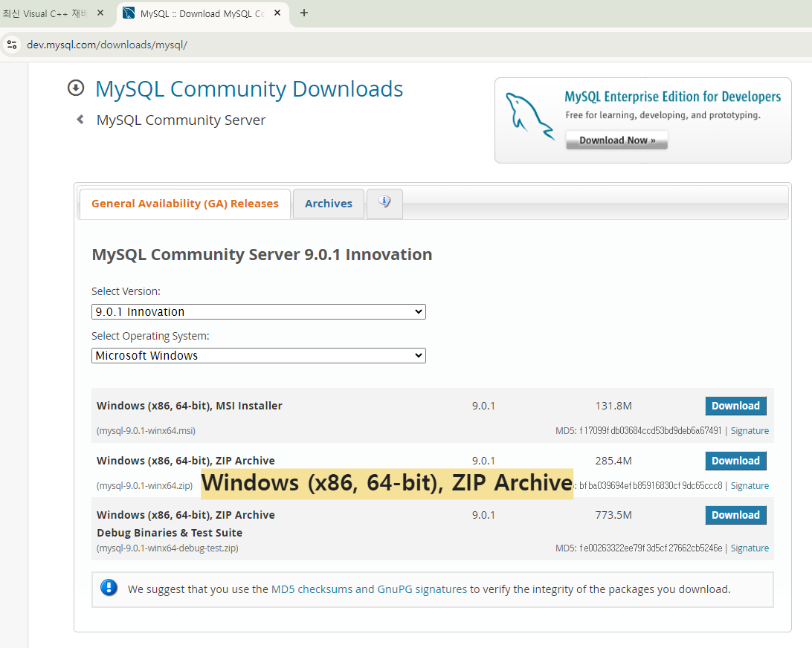
Task: Click the Download Now button in banner
Action: coord(616,140)
